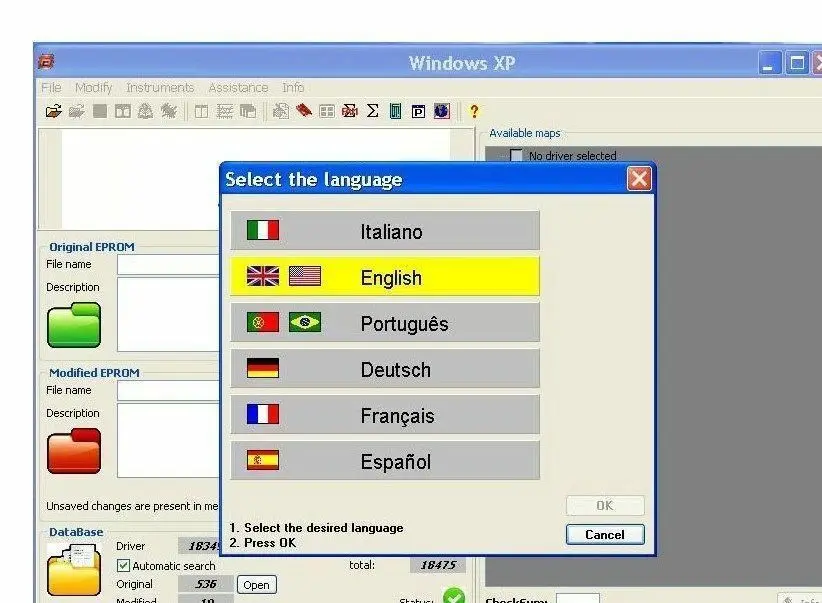Click the green status checkmark icon

pyautogui.click(x=453, y=596)
